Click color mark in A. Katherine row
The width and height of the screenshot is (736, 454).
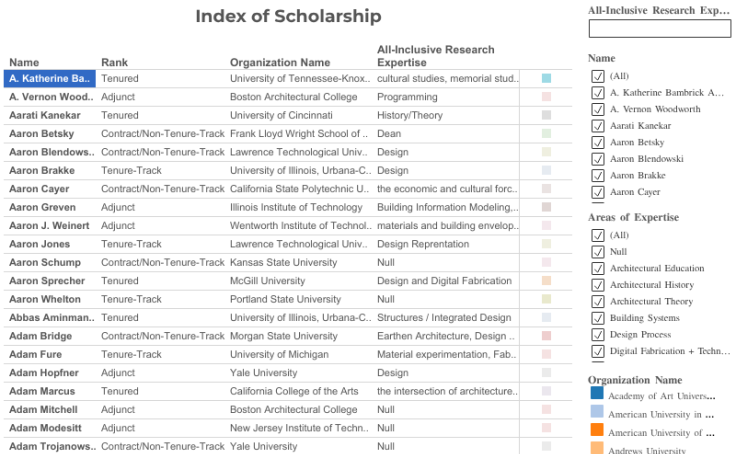546,78
